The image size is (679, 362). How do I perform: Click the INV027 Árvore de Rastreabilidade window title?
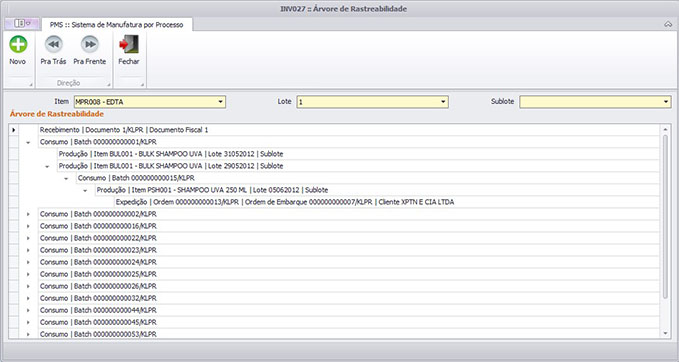(343, 9)
